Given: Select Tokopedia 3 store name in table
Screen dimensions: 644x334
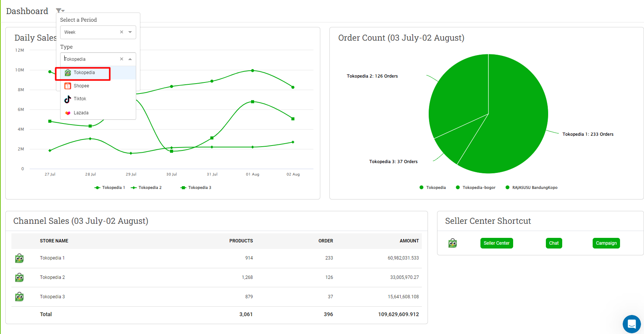Looking at the screenshot, I should [x=52, y=297].
